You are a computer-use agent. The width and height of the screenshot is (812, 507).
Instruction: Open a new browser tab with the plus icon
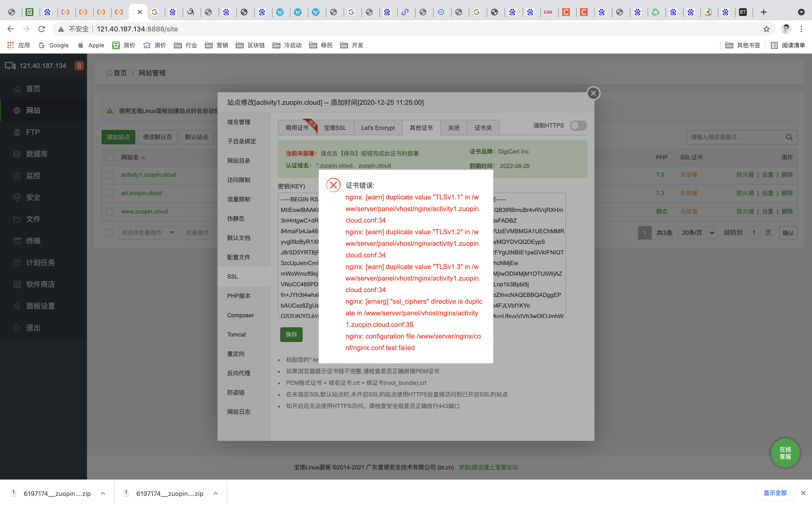[763, 12]
